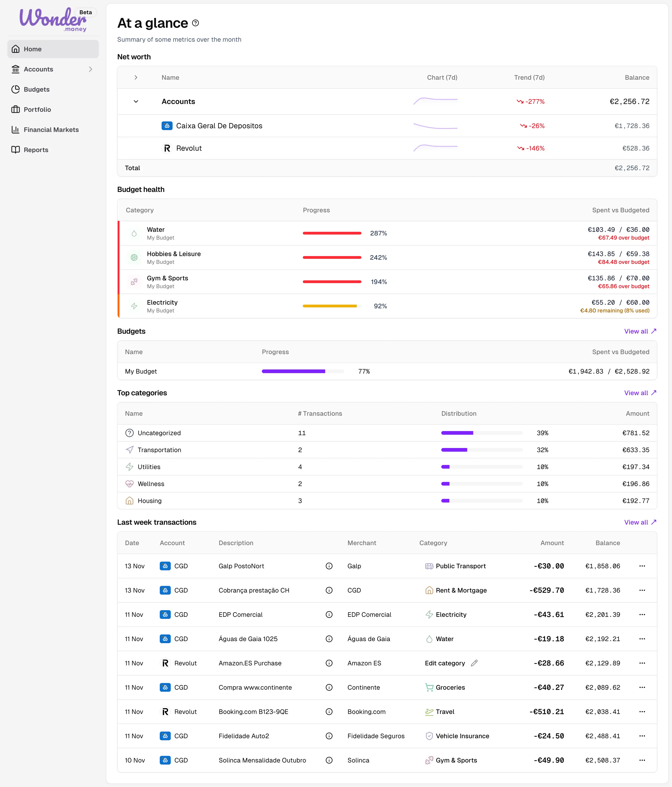Open Reports from sidebar
Screen dimensions: 672x787
[x=36, y=150]
